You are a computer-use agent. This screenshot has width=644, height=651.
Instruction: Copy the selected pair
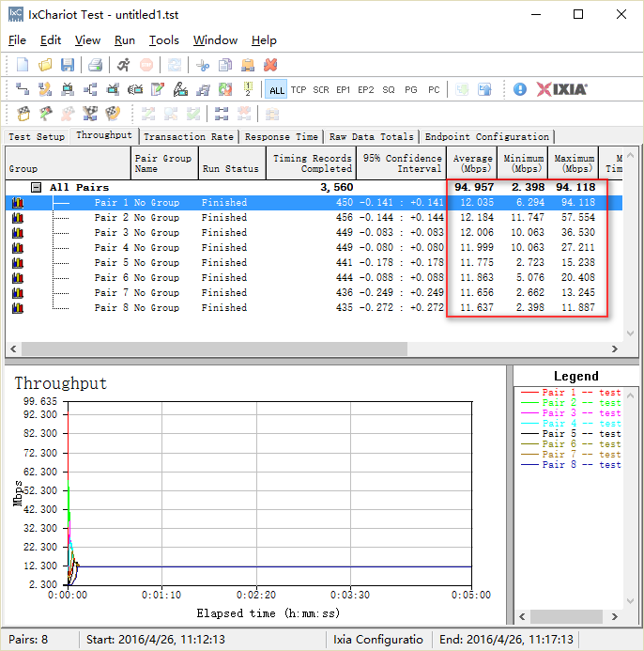point(225,65)
